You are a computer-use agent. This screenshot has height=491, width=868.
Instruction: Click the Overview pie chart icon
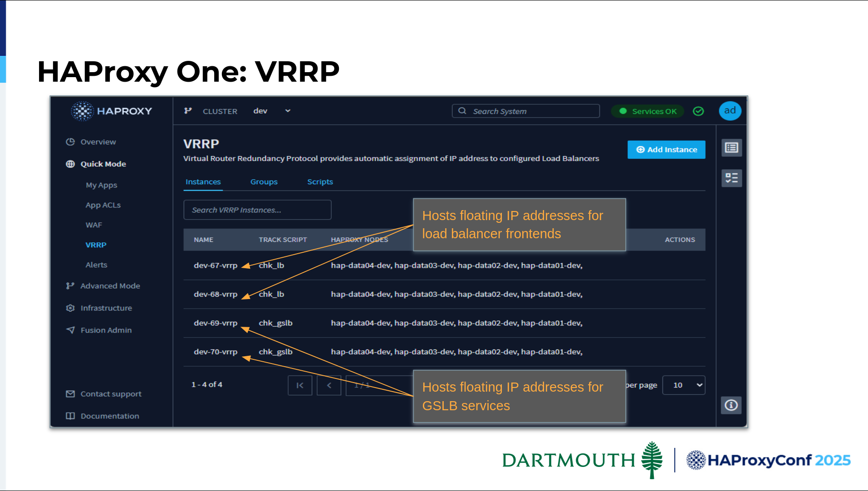click(x=70, y=142)
